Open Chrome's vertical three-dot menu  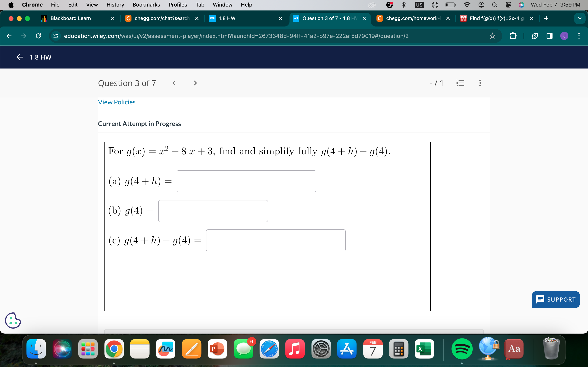pyautogui.click(x=579, y=36)
